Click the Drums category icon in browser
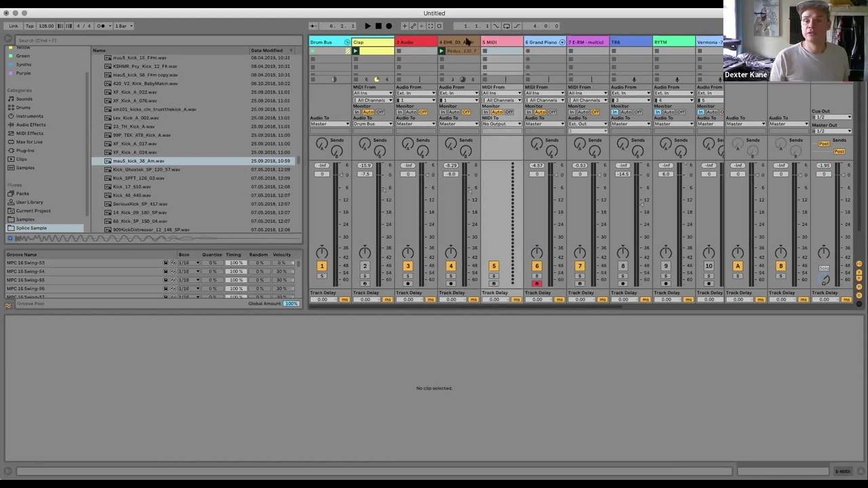Screen dimensions: 868x488 click(x=11, y=107)
